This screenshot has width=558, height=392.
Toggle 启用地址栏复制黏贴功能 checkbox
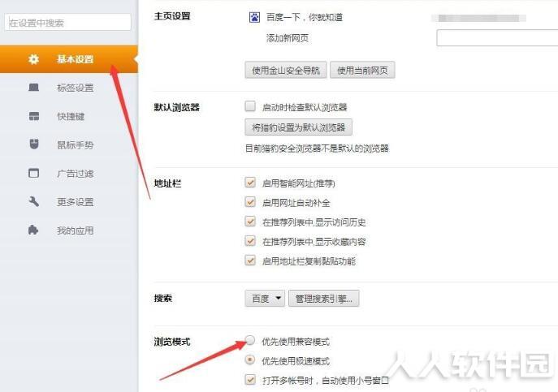(x=250, y=261)
